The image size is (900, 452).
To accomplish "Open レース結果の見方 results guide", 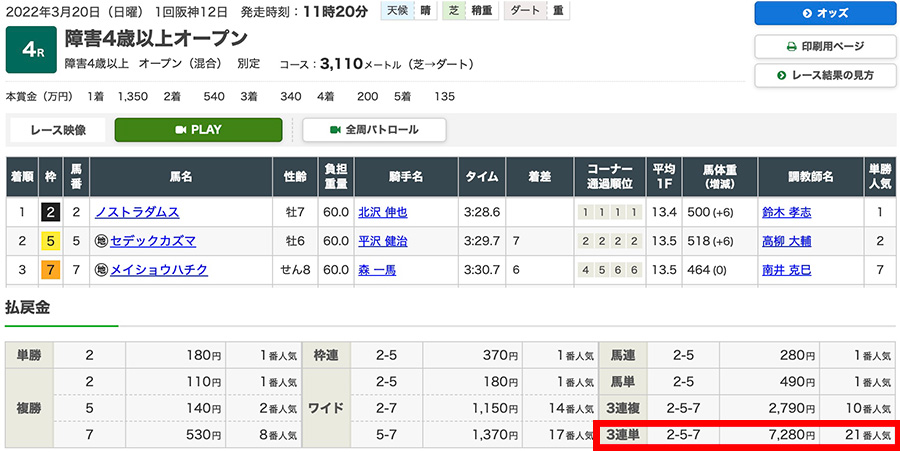I will [x=825, y=75].
